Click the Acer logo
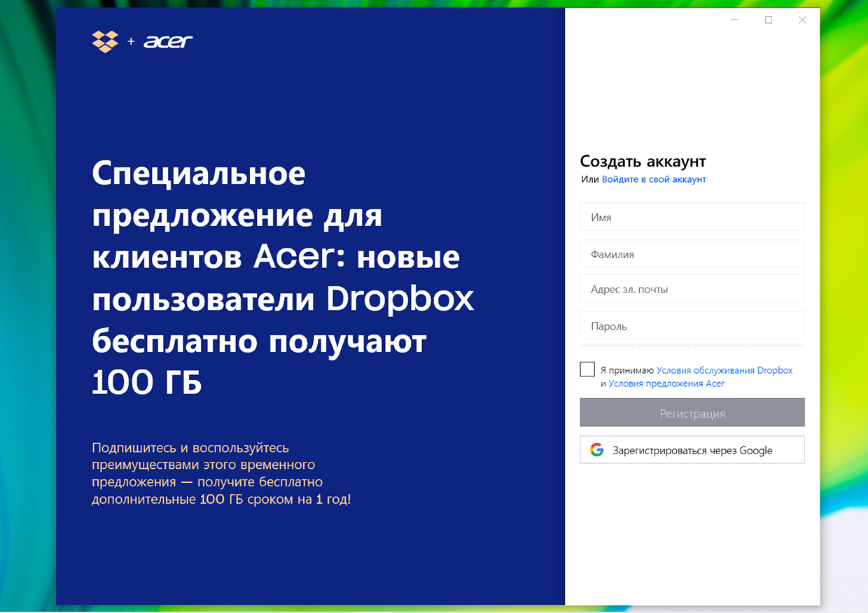Image resolution: width=868 pixels, height=613 pixels. tap(168, 41)
